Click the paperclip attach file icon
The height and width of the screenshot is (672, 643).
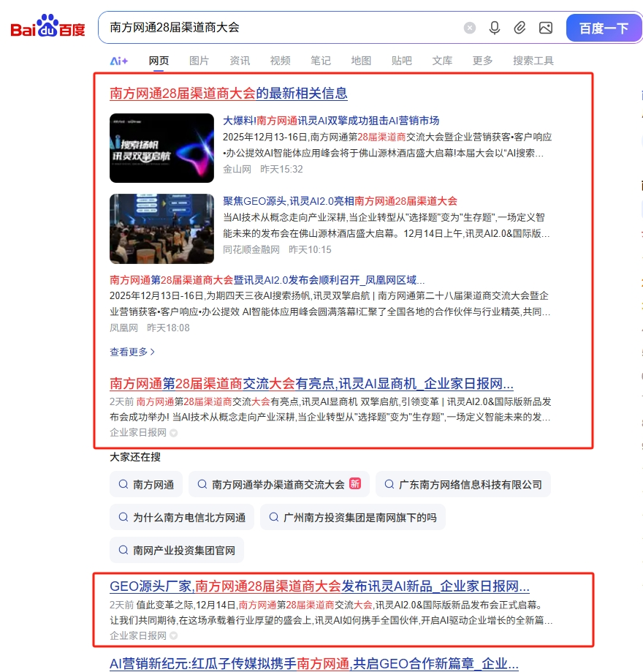(520, 28)
